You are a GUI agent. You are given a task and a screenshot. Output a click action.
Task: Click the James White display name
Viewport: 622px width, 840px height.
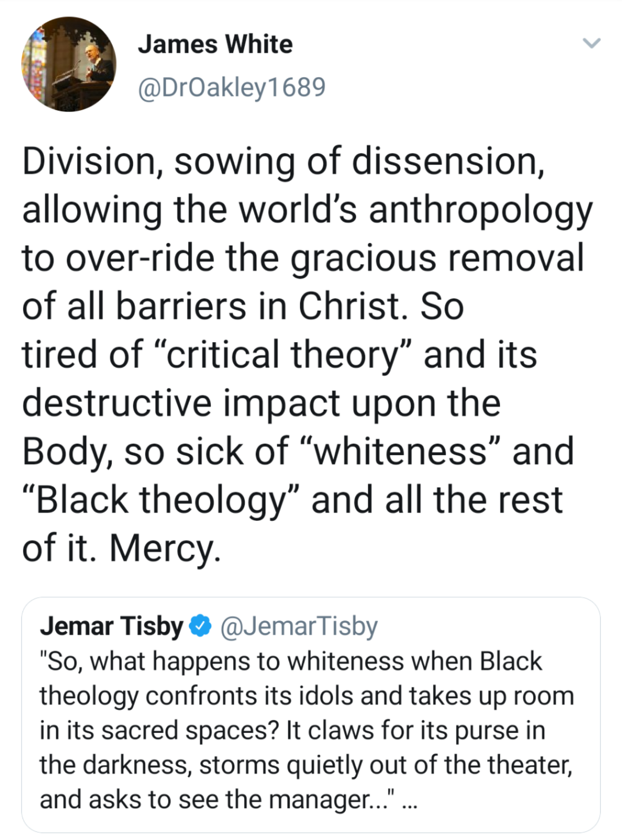(215, 44)
